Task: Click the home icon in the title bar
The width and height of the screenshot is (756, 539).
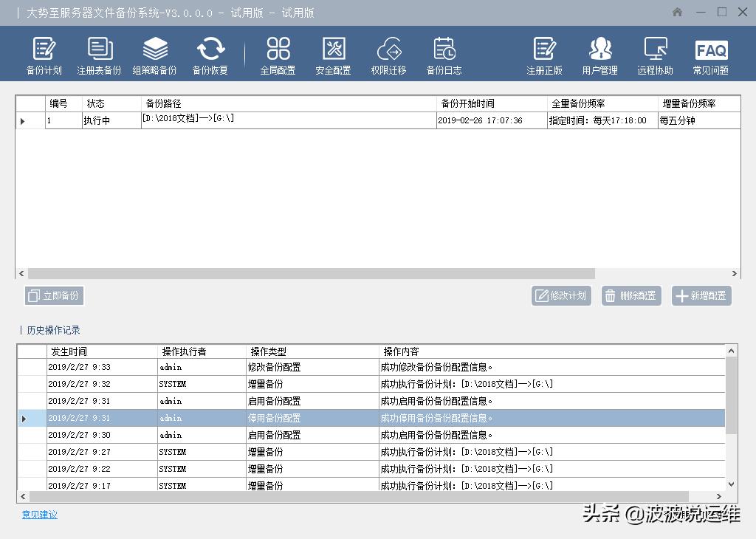Action: [676, 13]
